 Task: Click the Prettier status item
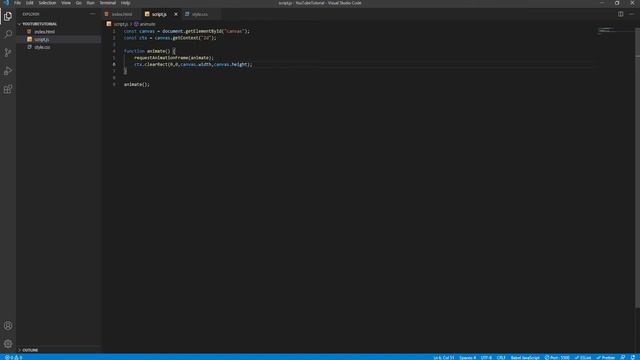[x=606, y=358]
